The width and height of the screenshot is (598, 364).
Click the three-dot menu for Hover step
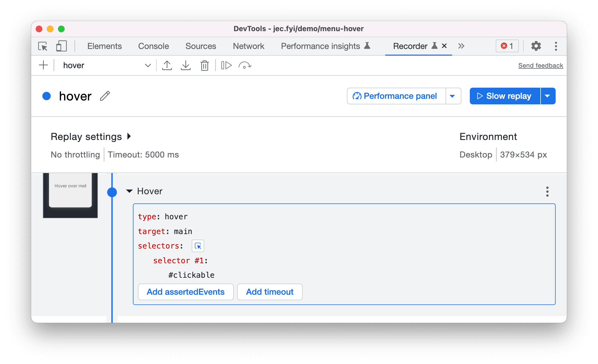pos(547,192)
